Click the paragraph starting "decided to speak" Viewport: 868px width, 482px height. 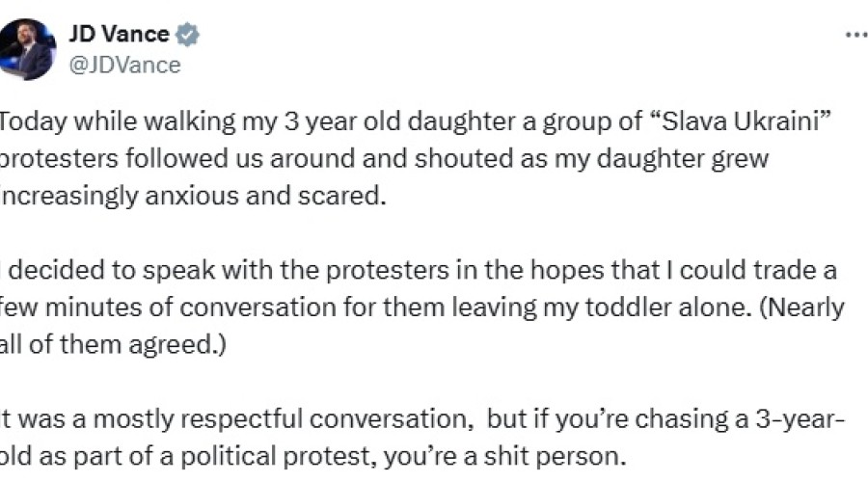pyautogui.click(x=422, y=308)
